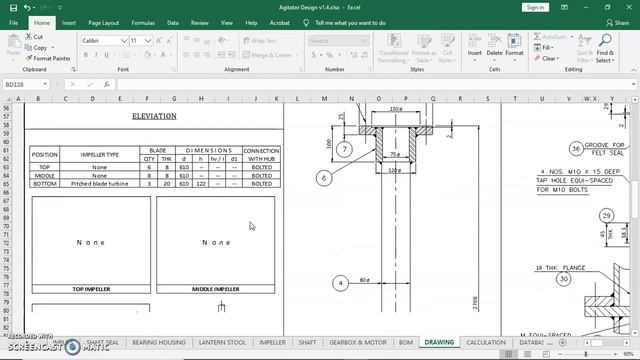Select the Format Painter brush

point(29,58)
